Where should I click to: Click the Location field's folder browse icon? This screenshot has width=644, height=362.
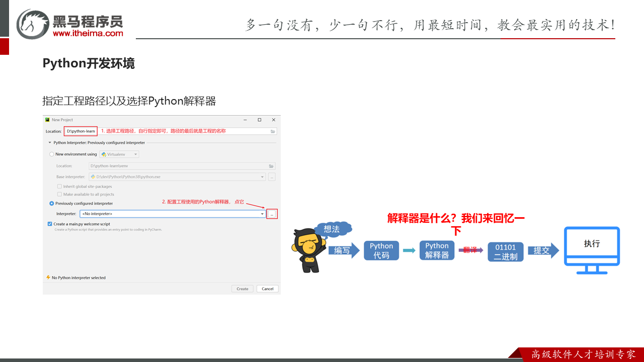(x=273, y=131)
